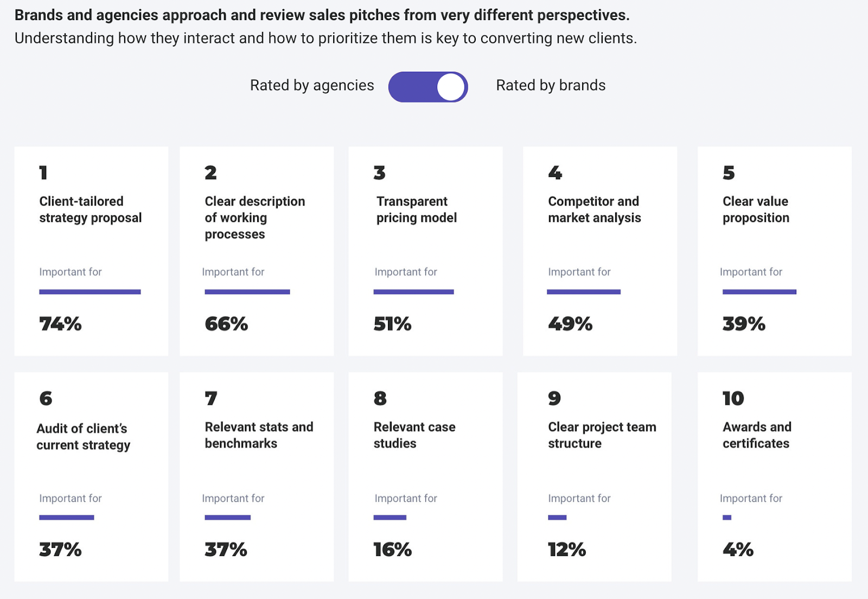The height and width of the screenshot is (599, 868).
Task: Click the circular knob on the toggle switch
Action: 451,86
